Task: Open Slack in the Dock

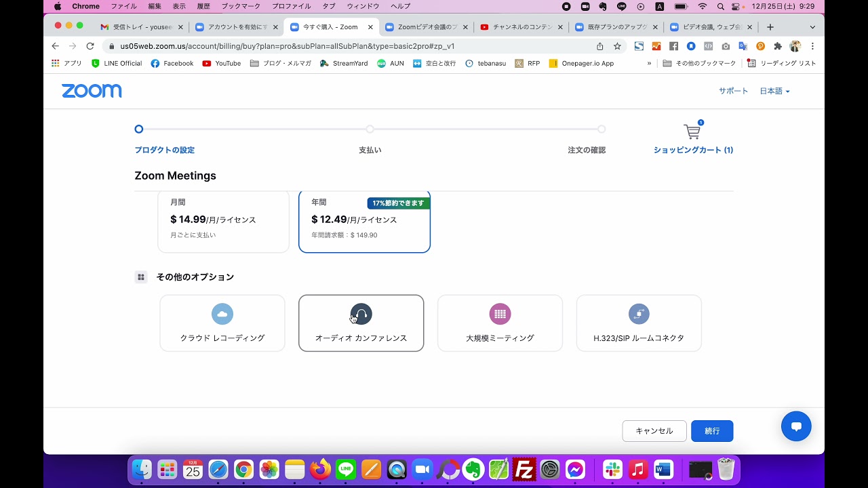Action: click(612, 470)
